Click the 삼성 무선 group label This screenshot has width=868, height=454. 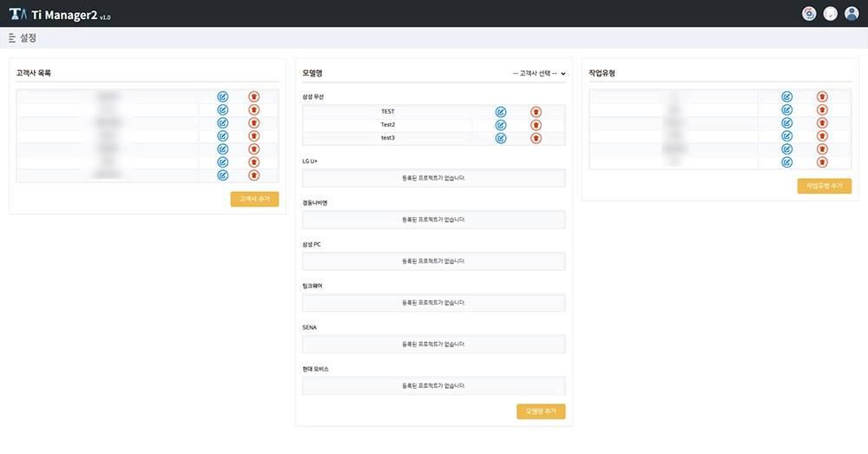point(312,97)
